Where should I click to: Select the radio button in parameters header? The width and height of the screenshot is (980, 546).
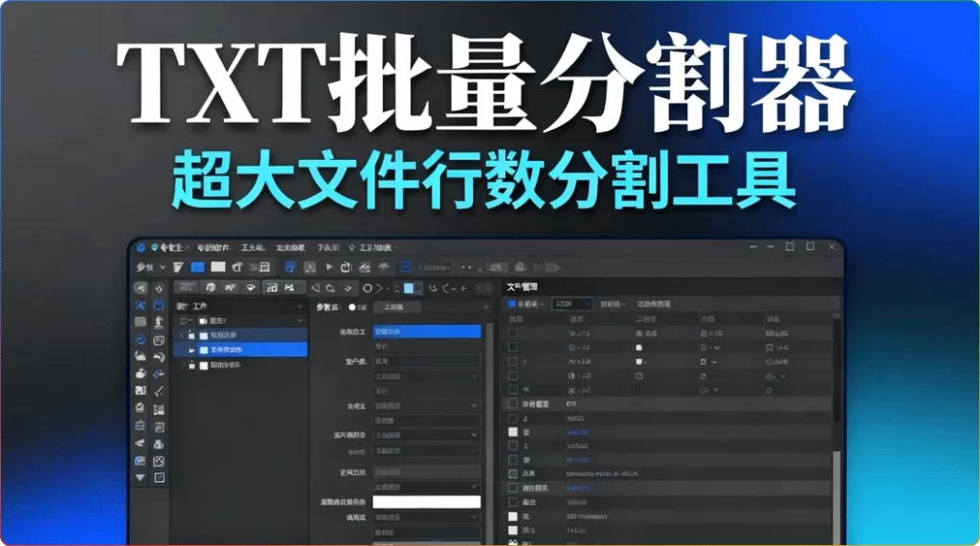click(352, 307)
